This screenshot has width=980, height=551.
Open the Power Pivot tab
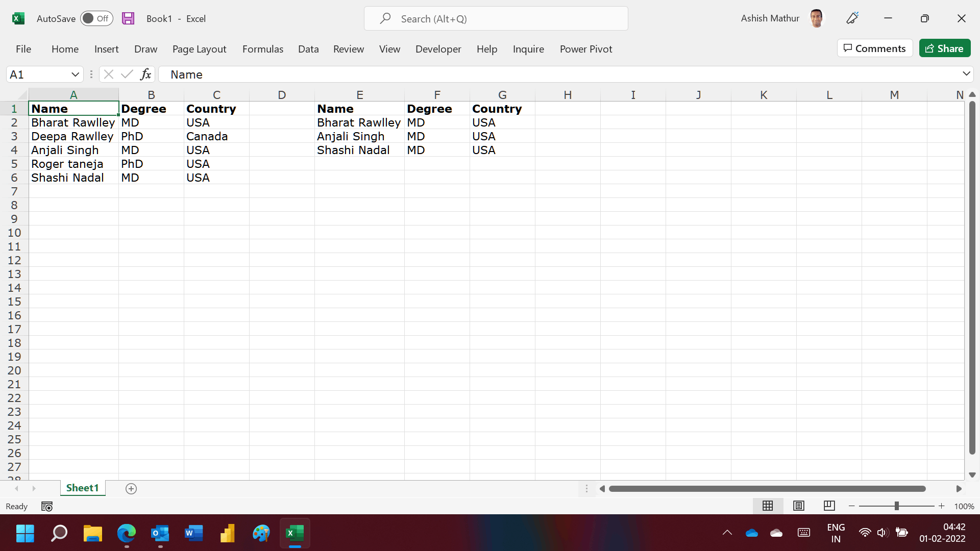(586, 49)
